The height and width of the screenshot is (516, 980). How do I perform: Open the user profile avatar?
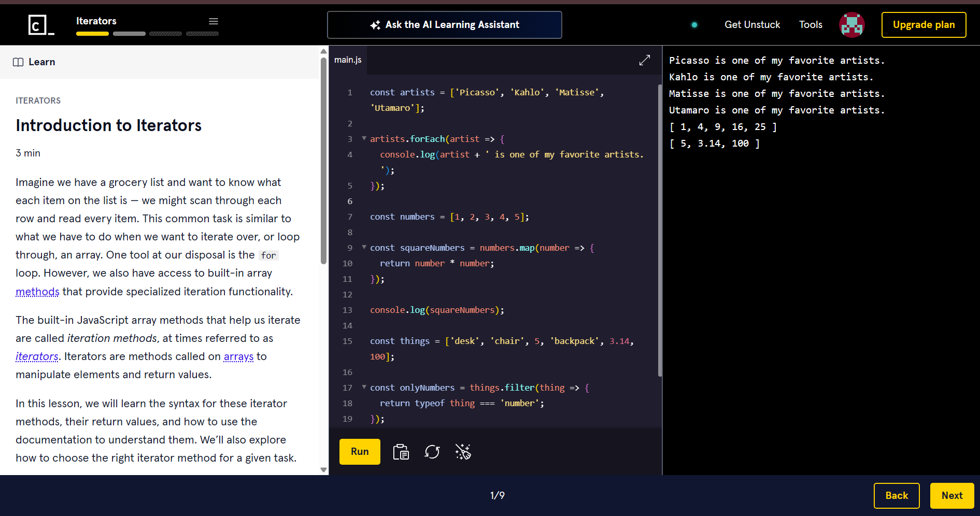coord(851,25)
